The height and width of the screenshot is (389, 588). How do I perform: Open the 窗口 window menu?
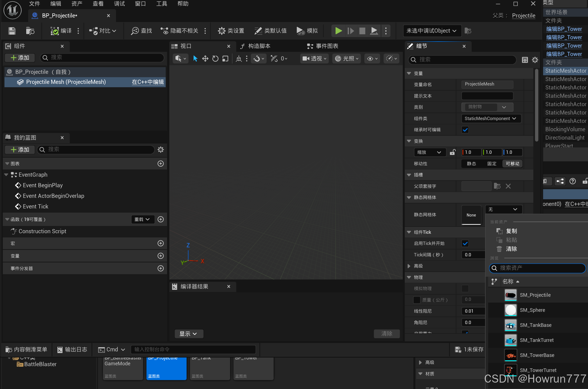click(x=140, y=4)
